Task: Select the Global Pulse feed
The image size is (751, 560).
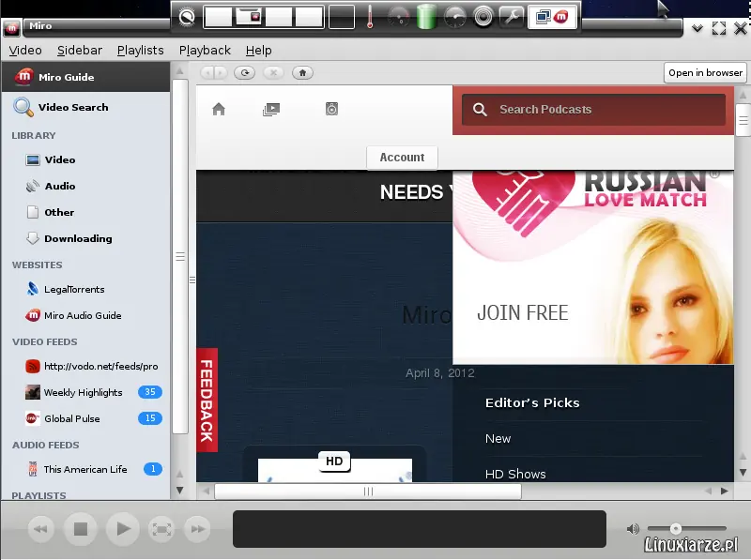Action: (72, 419)
